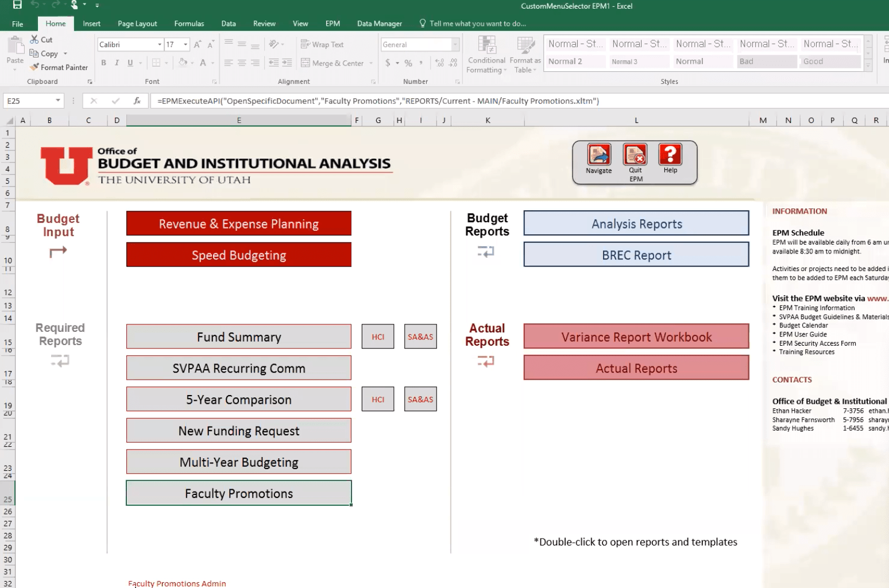Increase decimal places
The image size is (889, 588).
pos(439,63)
